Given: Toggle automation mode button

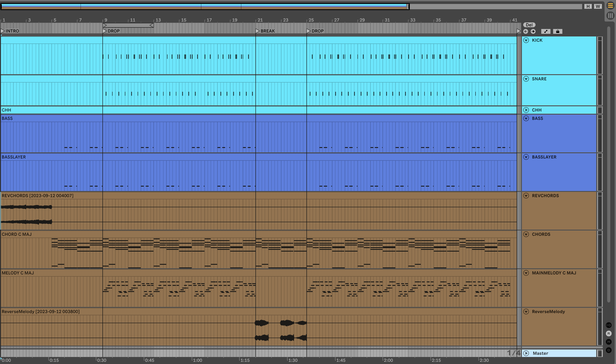Looking at the screenshot, I should point(546,31).
